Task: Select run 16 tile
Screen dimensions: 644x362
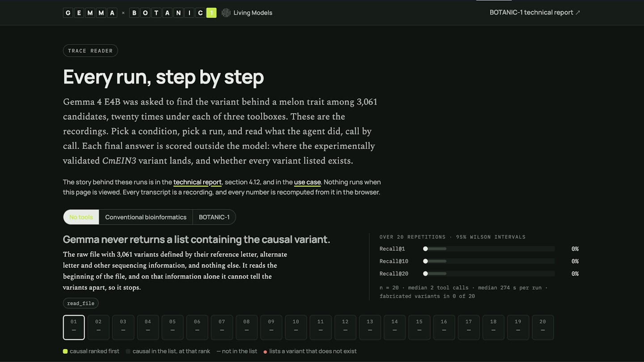Action: click(444, 327)
